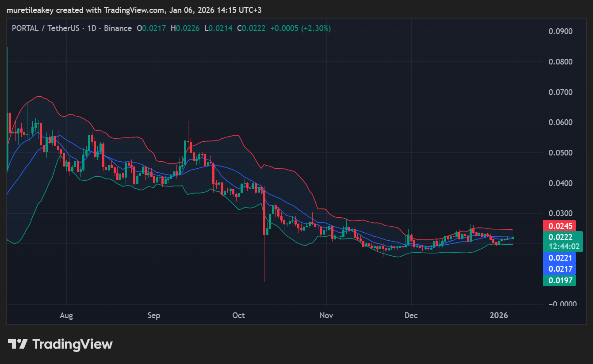Screen dimensions: 593x364
Task: Click the 2026 label on the time axis
Action: tap(499, 315)
